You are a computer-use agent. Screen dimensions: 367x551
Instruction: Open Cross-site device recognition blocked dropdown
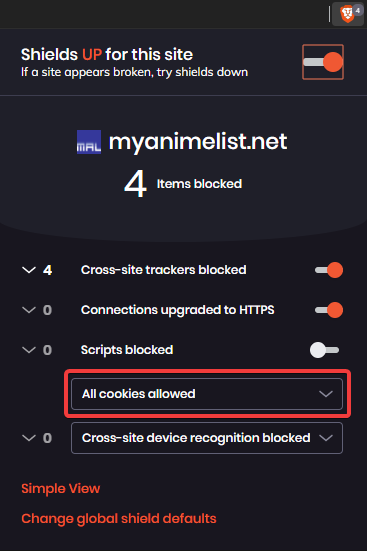[207, 438]
